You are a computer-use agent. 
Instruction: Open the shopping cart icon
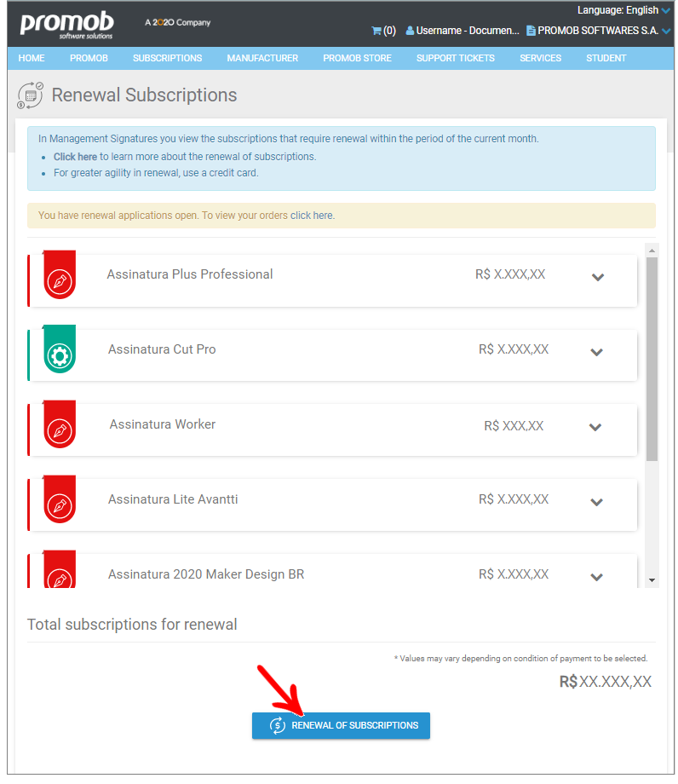(x=376, y=31)
